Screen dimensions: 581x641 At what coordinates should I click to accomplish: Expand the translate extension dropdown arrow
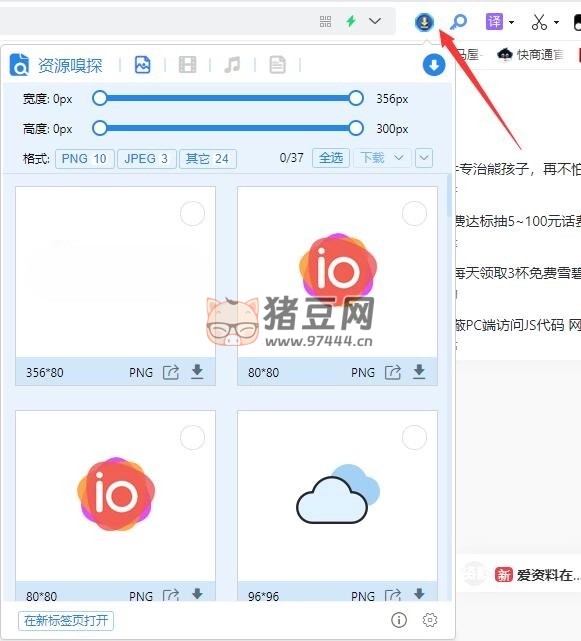(511, 22)
